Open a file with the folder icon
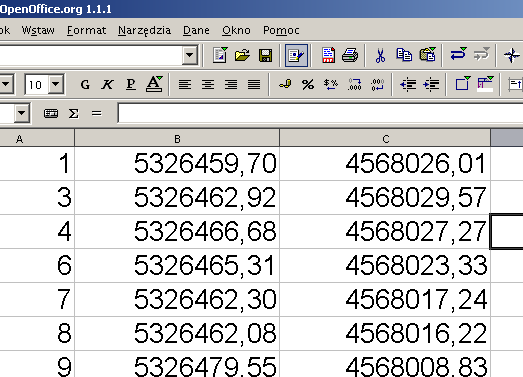The width and height of the screenshot is (523, 377). (242, 55)
